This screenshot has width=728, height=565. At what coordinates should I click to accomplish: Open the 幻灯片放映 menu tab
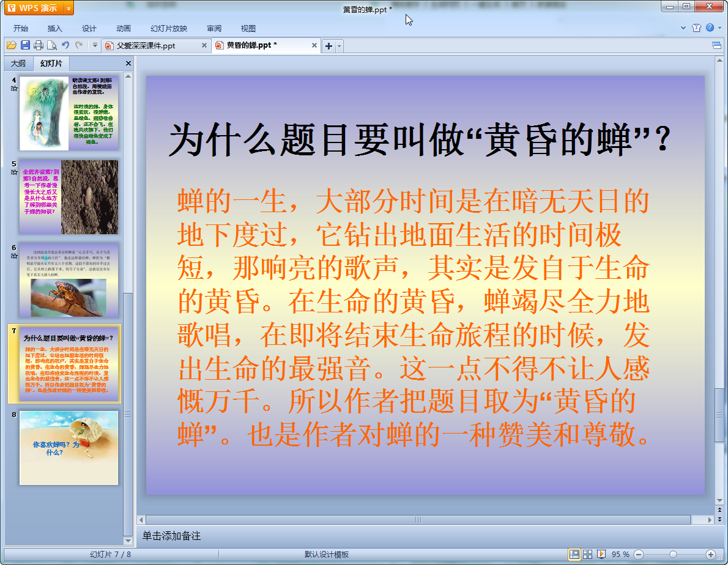tap(169, 28)
